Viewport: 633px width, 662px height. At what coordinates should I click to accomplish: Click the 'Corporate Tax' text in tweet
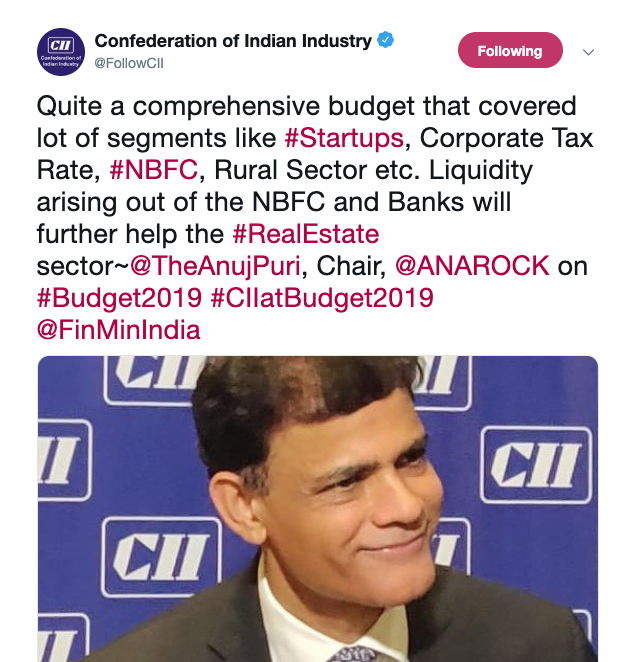tap(507, 138)
